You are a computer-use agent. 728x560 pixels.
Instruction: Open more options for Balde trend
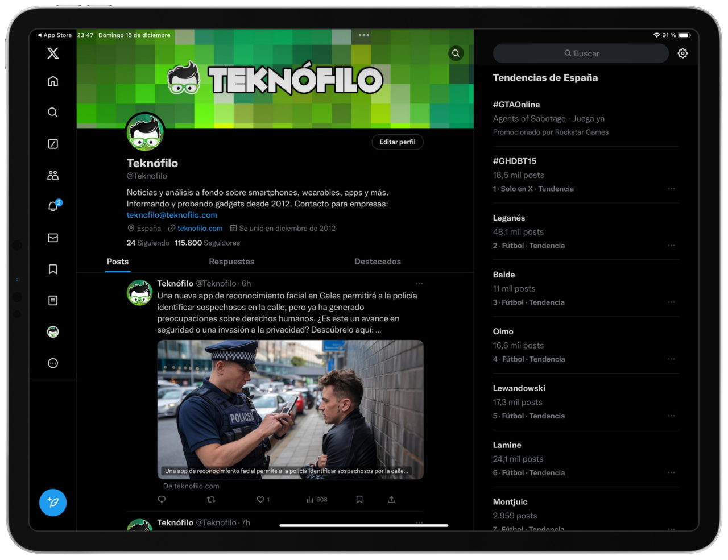point(672,302)
